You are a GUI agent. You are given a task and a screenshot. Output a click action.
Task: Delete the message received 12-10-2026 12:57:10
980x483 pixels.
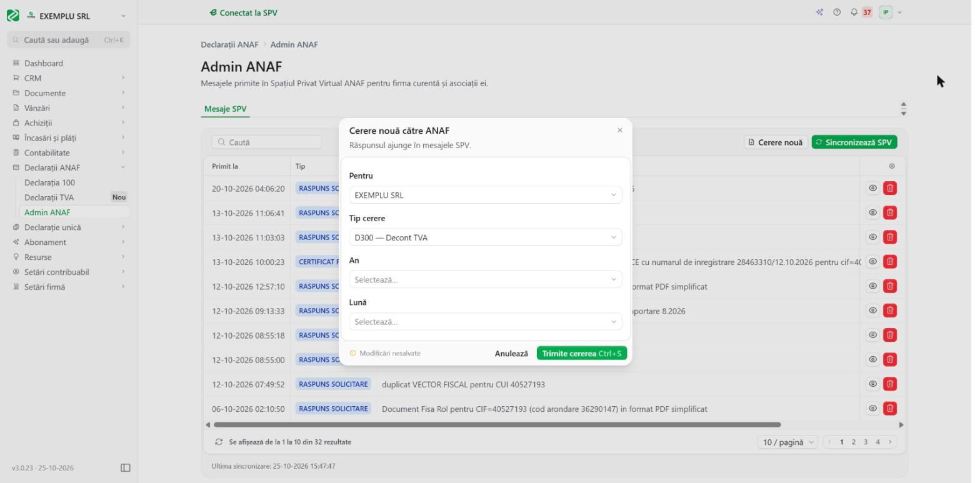890,286
